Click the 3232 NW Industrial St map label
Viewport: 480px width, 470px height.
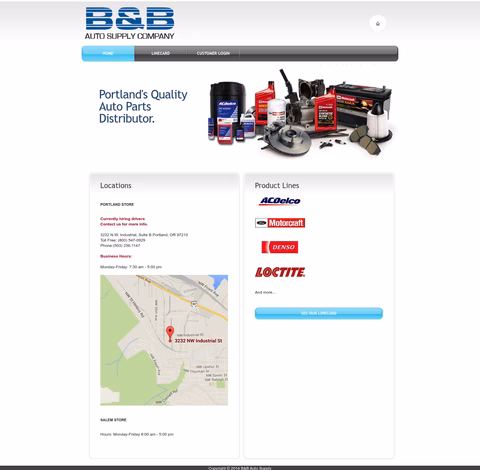click(198, 341)
